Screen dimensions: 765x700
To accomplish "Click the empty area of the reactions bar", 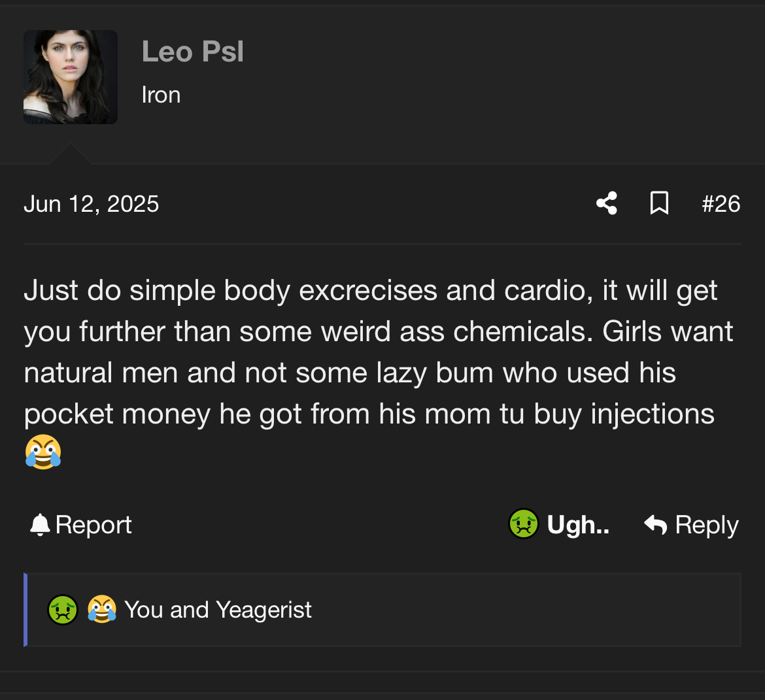I will pos(526,610).
